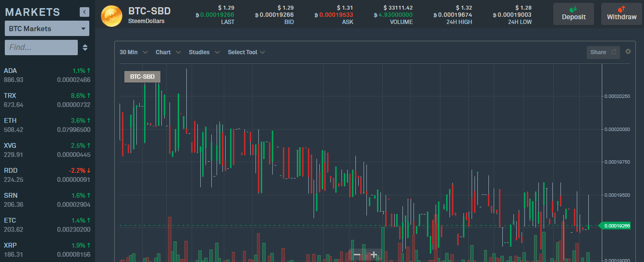644x262 pixels.
Task: Select the XRP market row
Action: coord(47,250)
